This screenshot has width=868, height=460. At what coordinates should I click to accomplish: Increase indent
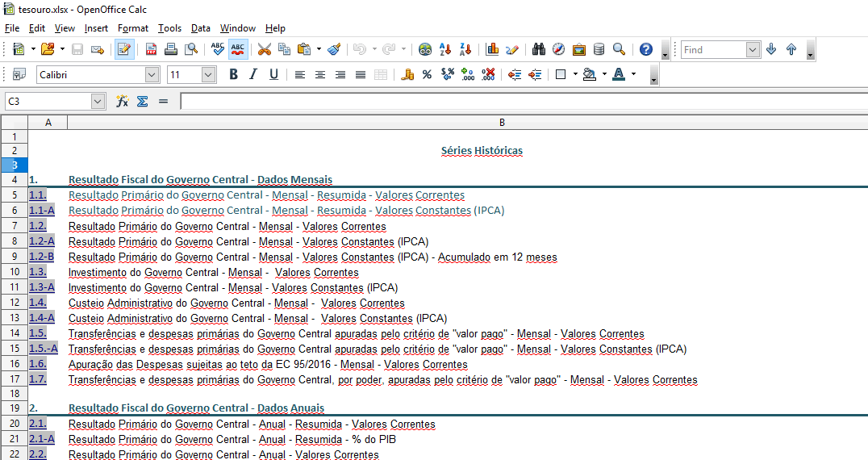click(535, 74)
